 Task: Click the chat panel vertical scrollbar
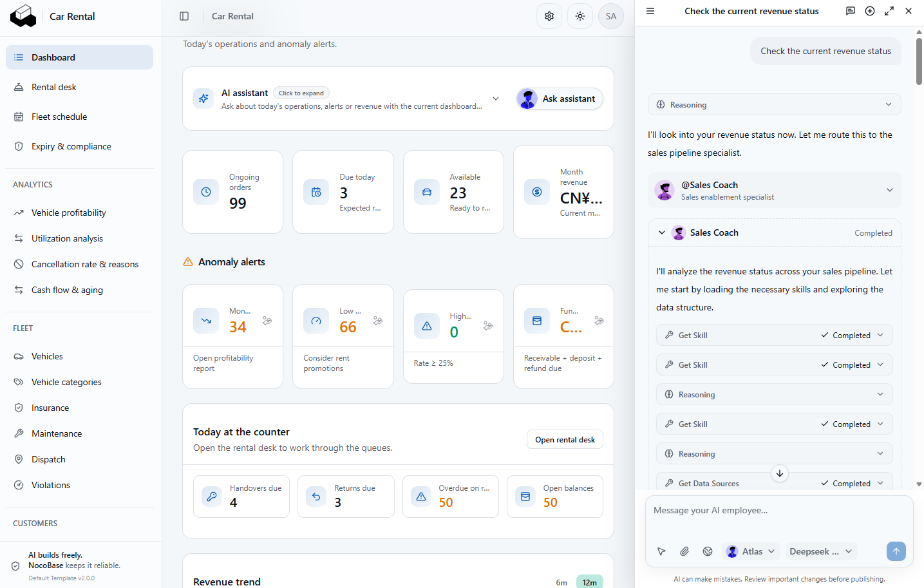pyautogui.click(x=919, y=61)
